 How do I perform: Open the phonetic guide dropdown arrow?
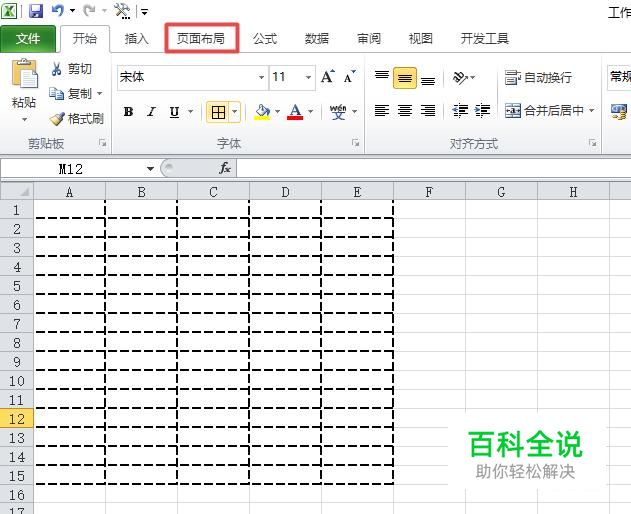[x=354, y=112]
